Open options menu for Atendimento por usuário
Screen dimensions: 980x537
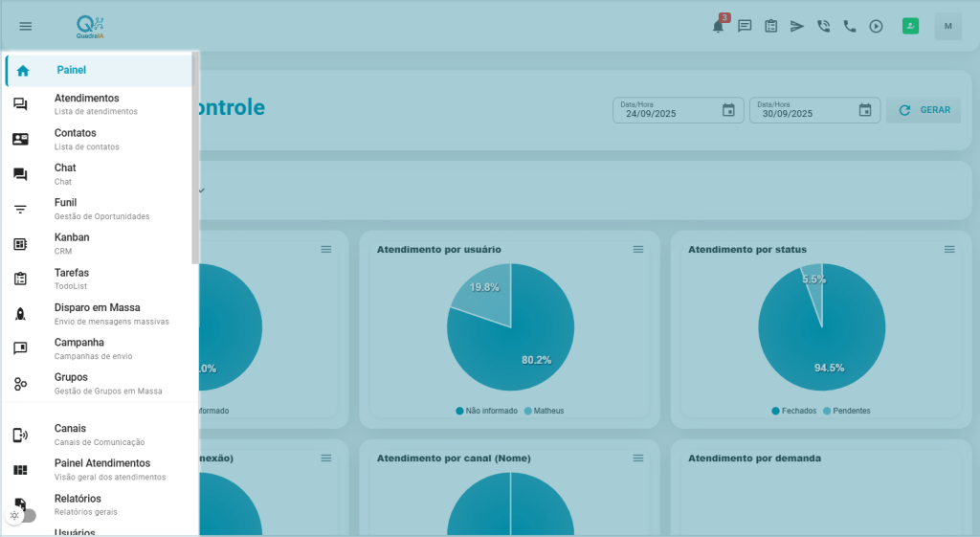(638, 249)
